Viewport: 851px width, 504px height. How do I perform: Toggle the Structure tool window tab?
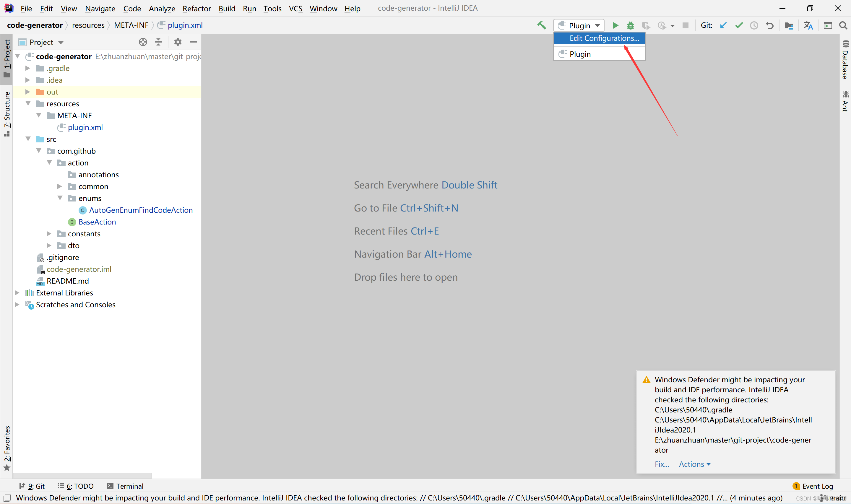[7, 114]
